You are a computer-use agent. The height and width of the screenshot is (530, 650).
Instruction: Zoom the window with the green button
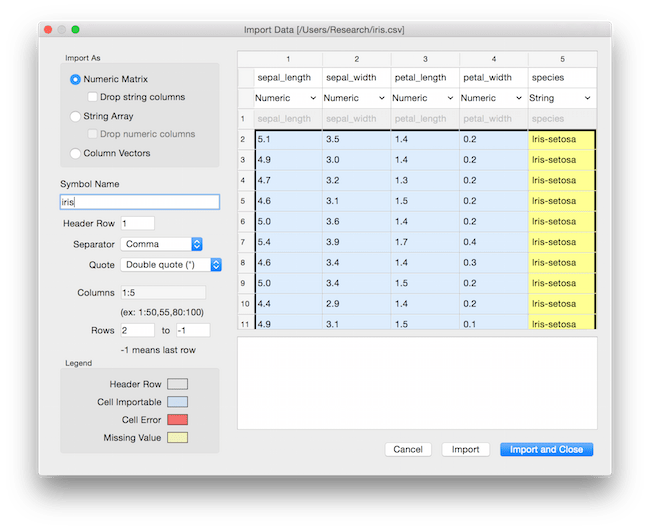coord(75,30)
